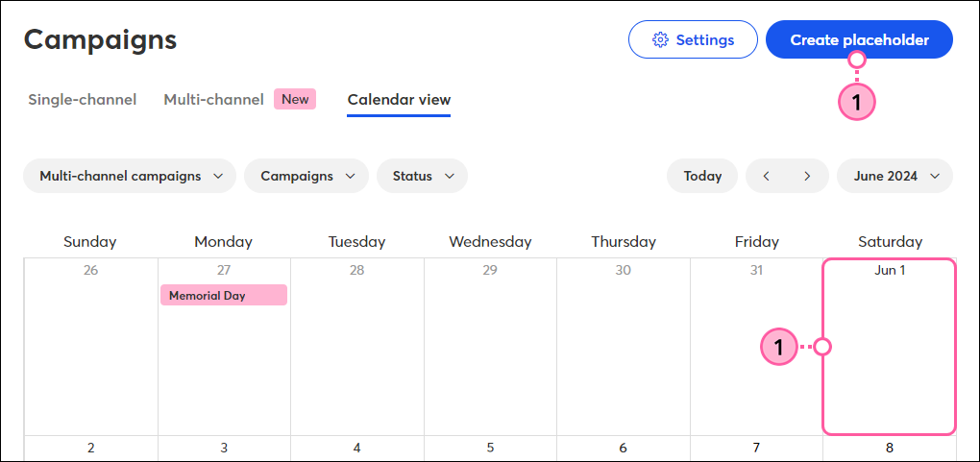
Task: Open the Status filter dropdown
Action: 422,177
